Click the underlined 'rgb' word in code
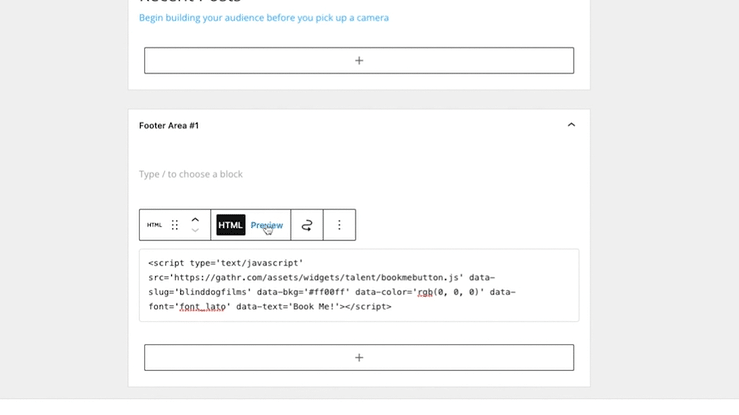The width and height of the screenshot is (739, 415). pyautogui.click(x=427, y=292)
